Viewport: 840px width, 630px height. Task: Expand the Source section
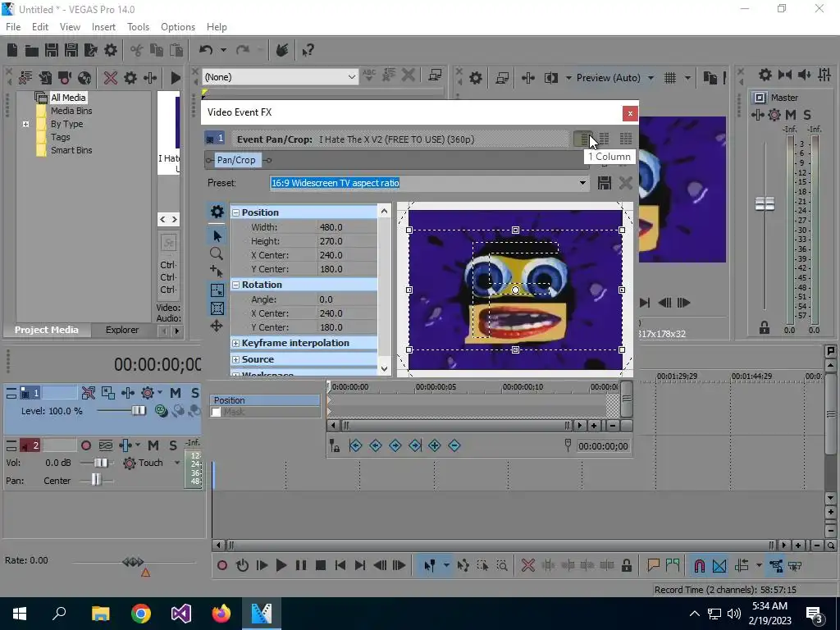point(235,359)
